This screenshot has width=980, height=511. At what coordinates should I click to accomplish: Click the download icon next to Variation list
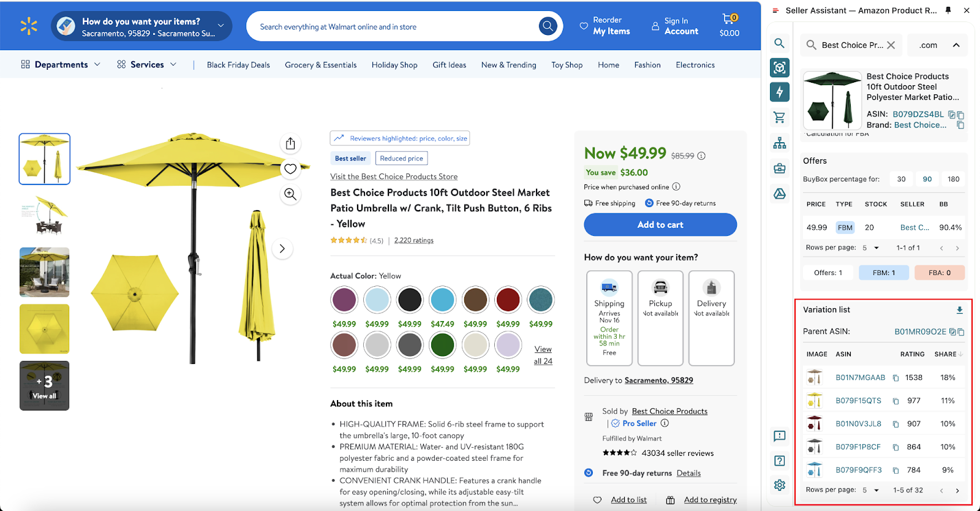click(959, 309)
